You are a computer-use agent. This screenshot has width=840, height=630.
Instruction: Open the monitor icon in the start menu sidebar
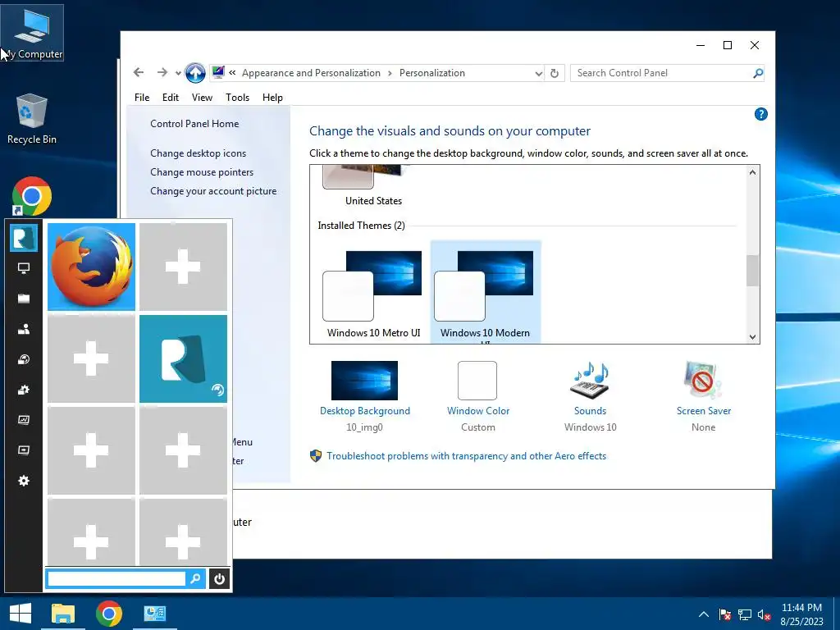[x=24, y=268]
